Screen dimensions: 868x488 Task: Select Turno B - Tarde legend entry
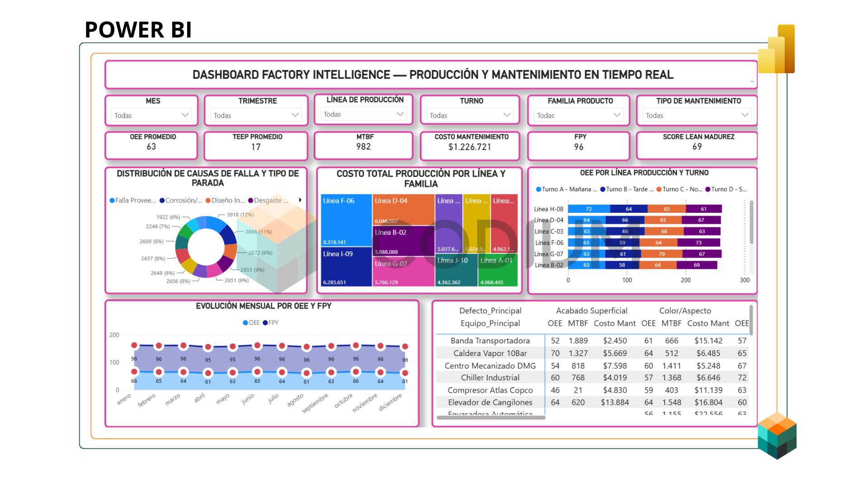tap(627, 189)
